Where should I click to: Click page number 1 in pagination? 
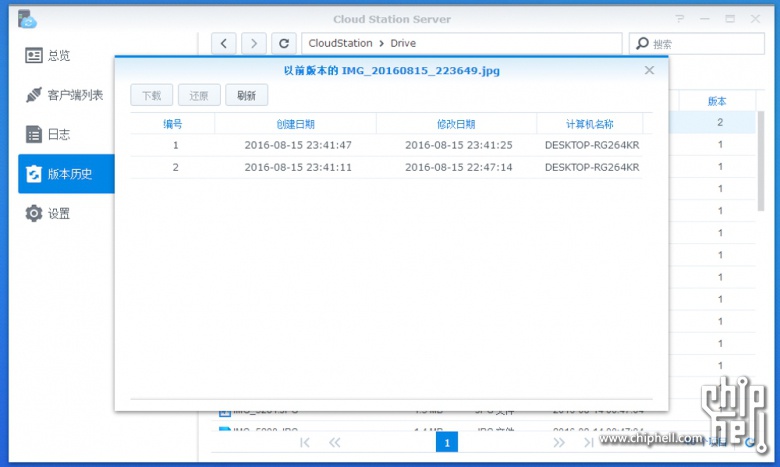pyautogui.click(x=447, y=442)
